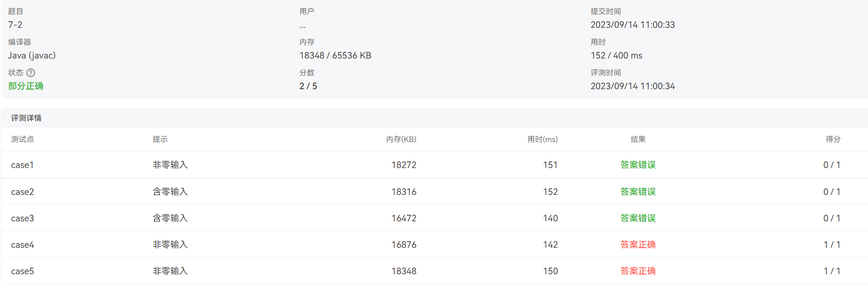
Task: Click 答案正确 result for case4
Action: click(x=637, y=244)
